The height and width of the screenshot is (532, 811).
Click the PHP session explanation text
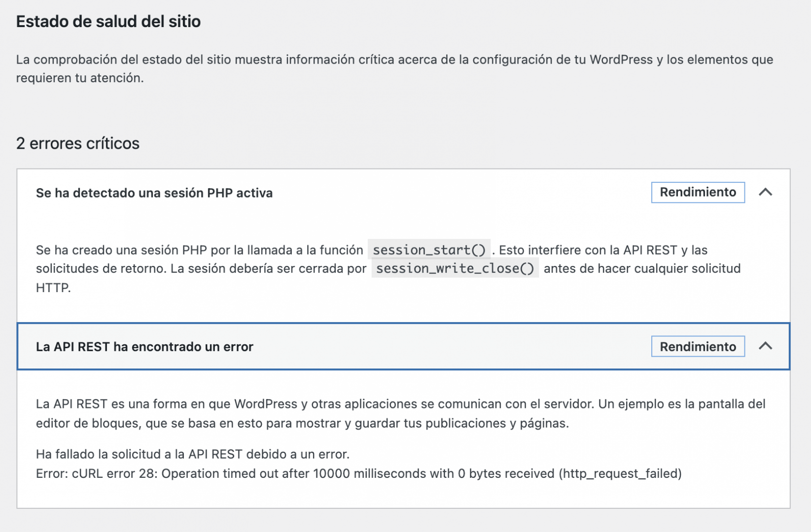pos(388,268)
